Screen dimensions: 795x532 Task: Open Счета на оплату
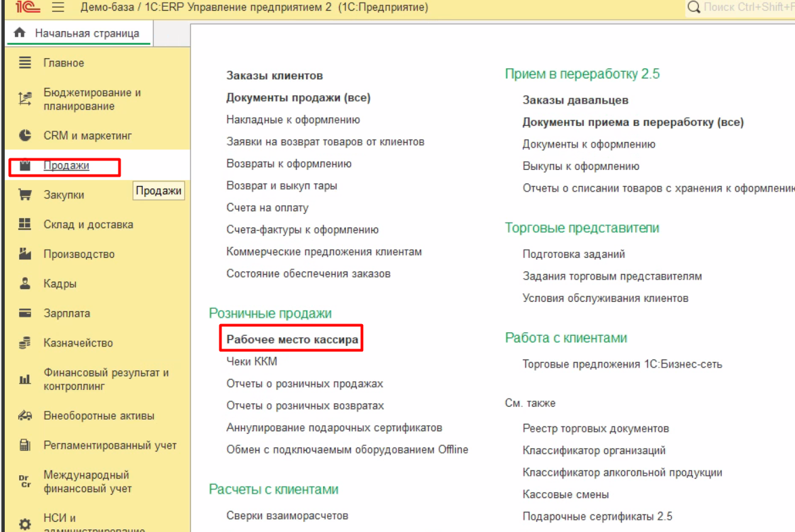pyautogui.click(x=267, y=208)
